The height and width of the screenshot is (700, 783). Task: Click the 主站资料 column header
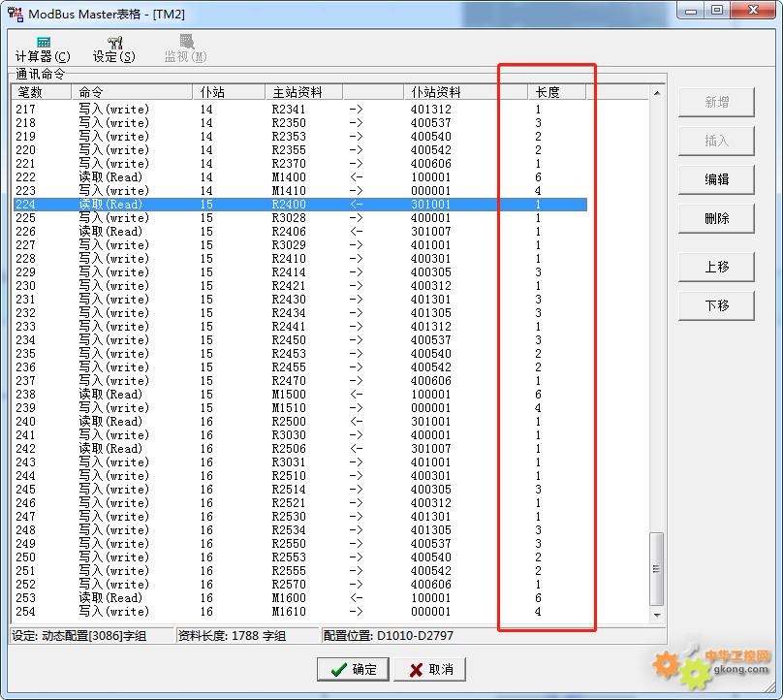click(x=303, y=92)
